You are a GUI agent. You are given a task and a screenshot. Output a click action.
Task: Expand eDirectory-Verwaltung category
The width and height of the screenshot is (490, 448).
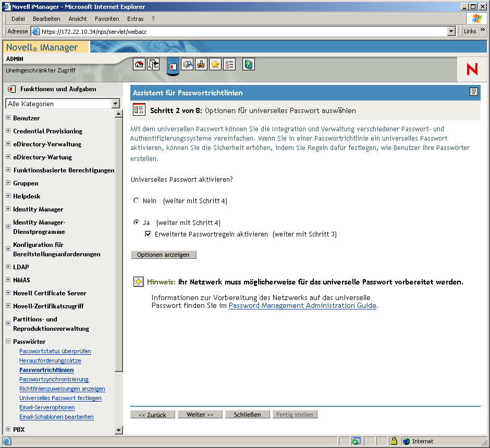tap(8, 144)
